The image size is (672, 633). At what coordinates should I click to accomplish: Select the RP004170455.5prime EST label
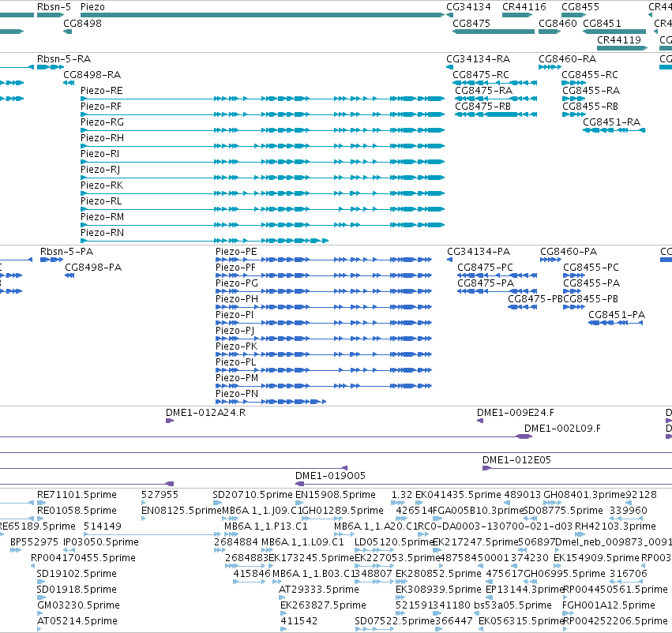pyautogui.click(x=83, y=559)
